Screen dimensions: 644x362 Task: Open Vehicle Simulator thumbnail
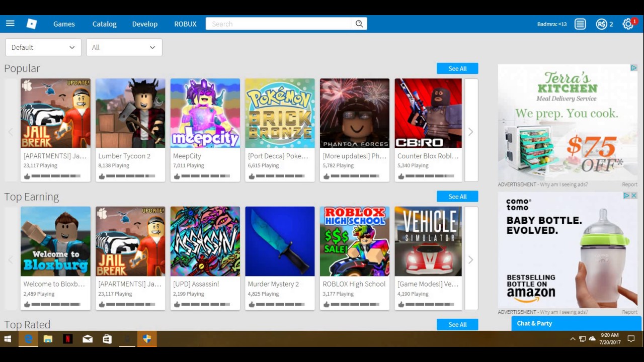pos(428,241)
